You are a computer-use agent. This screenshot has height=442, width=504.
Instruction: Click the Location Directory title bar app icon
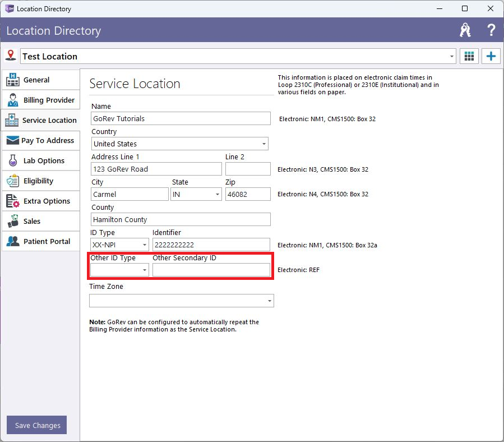(x=10, y=8)
